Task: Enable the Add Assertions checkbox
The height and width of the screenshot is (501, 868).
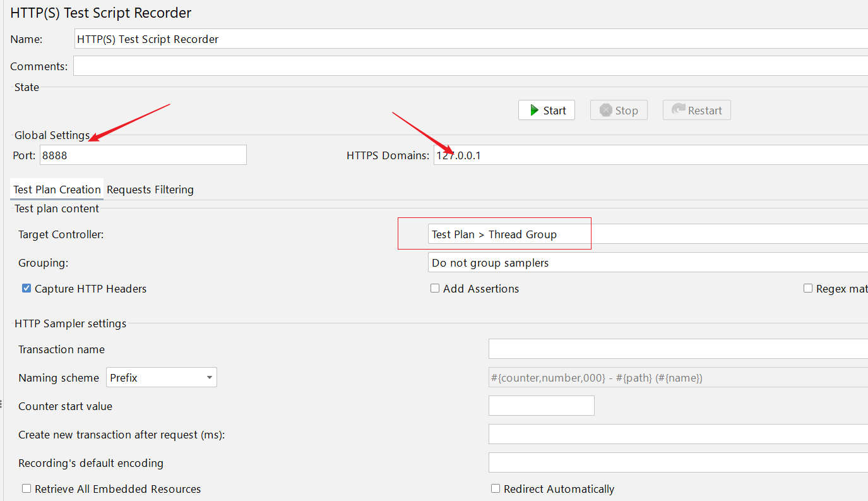Action: 435,289
